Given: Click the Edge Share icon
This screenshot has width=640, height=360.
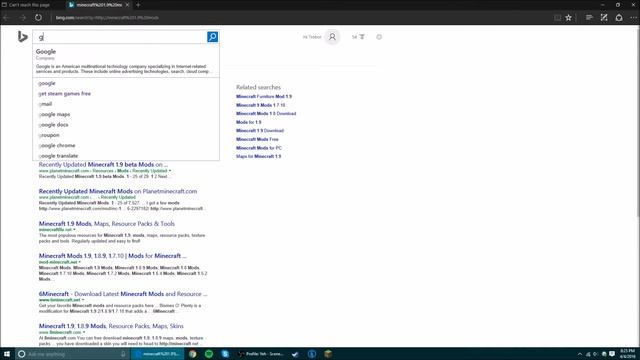Looking at the screenshot, I should coord(619,18).
